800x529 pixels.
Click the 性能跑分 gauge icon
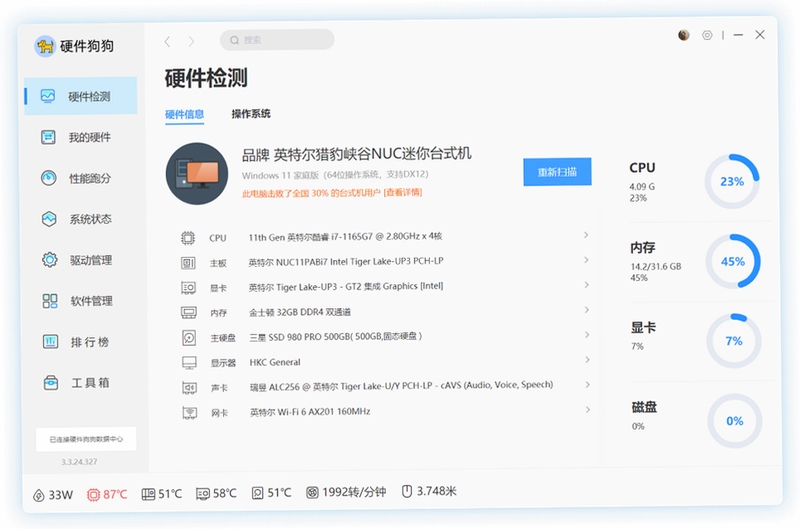[x=48, y=178]
